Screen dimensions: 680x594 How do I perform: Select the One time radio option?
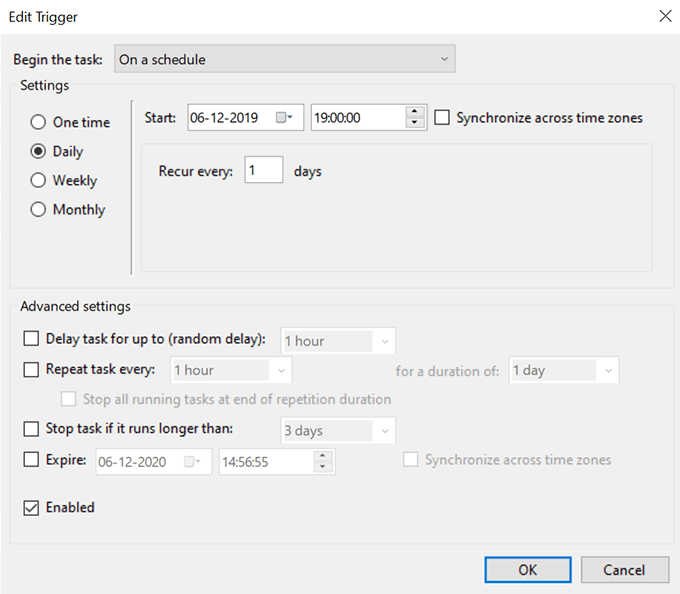click(39, 122)
